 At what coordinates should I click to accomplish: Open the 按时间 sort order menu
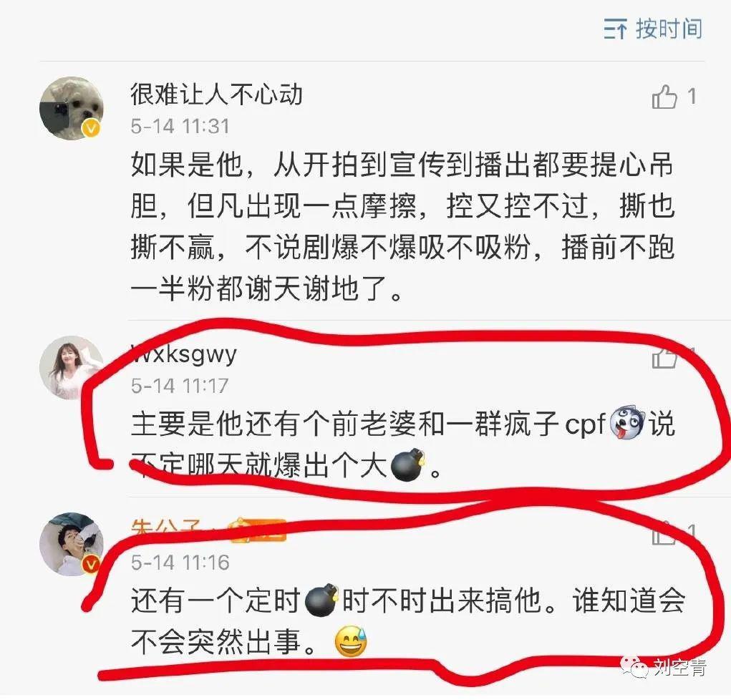tap(654, 29)
